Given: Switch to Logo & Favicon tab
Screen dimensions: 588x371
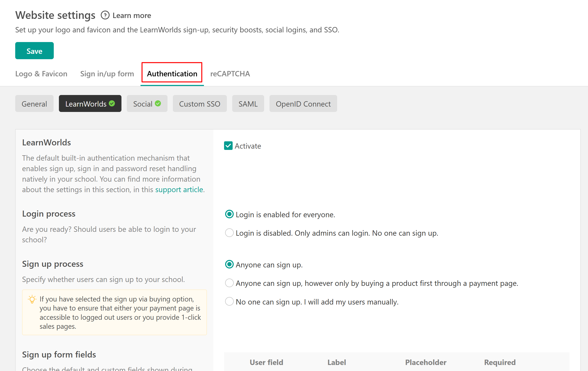Looking at the screenshot, I should (x=41, y=74).
